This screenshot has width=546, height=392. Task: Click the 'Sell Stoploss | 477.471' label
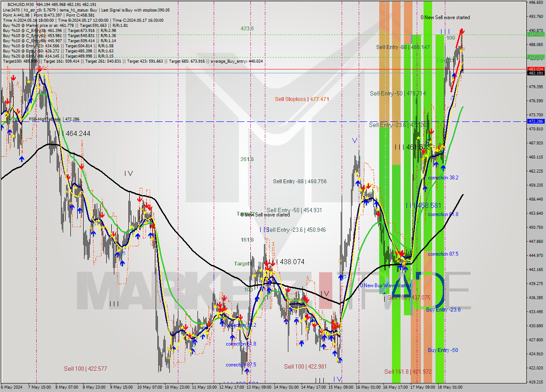[302, 99]
